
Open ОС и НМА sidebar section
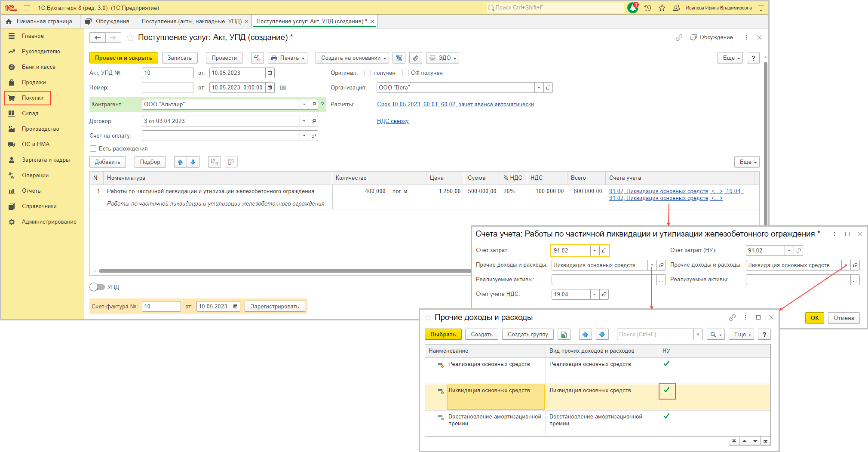(36, 145)
